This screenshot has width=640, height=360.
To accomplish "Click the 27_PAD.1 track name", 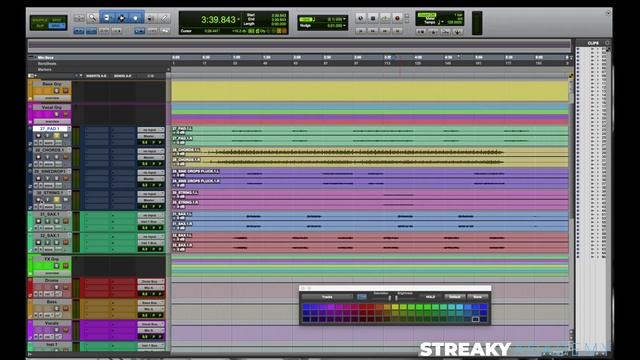I will point(50,129).
